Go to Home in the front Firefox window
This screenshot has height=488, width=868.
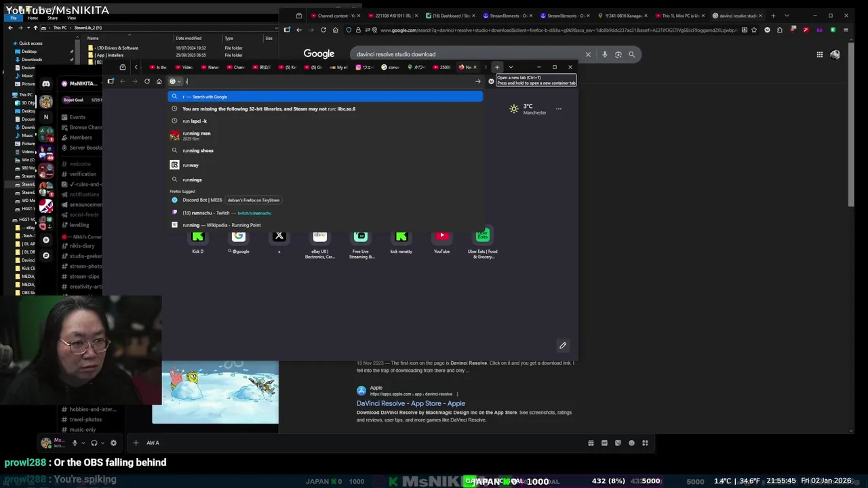(x=159, y=81)
